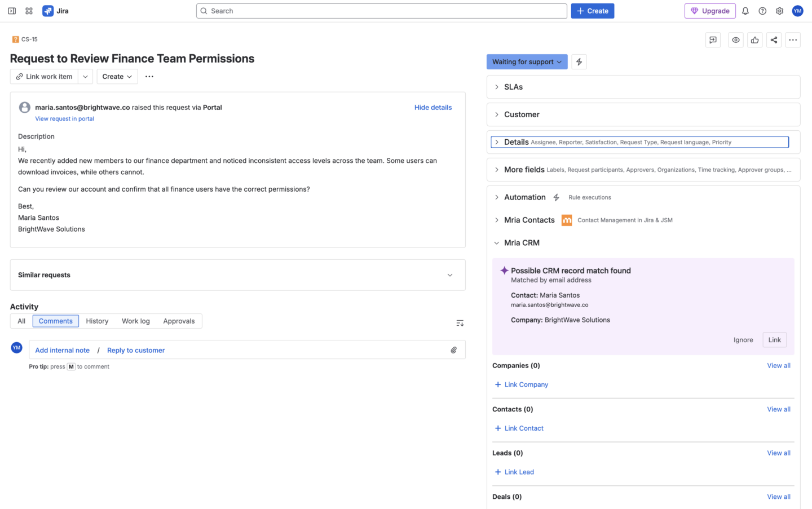Open your YM profile avatar
This screenshot has width=812, height=509.
tap(797, 11)
